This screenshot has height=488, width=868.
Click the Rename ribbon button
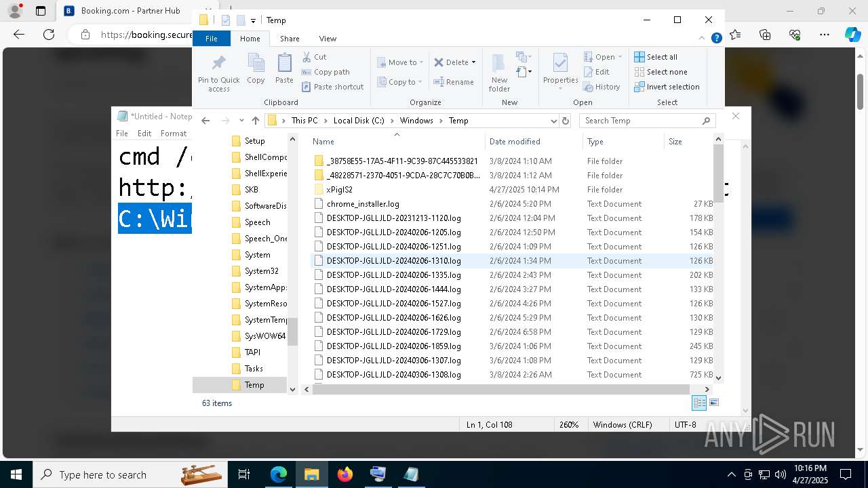pos(454,82)
